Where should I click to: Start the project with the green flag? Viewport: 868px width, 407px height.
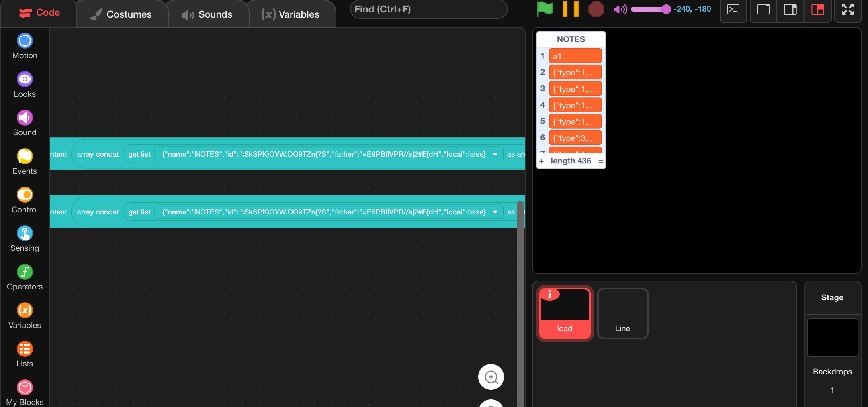point(545,9)
